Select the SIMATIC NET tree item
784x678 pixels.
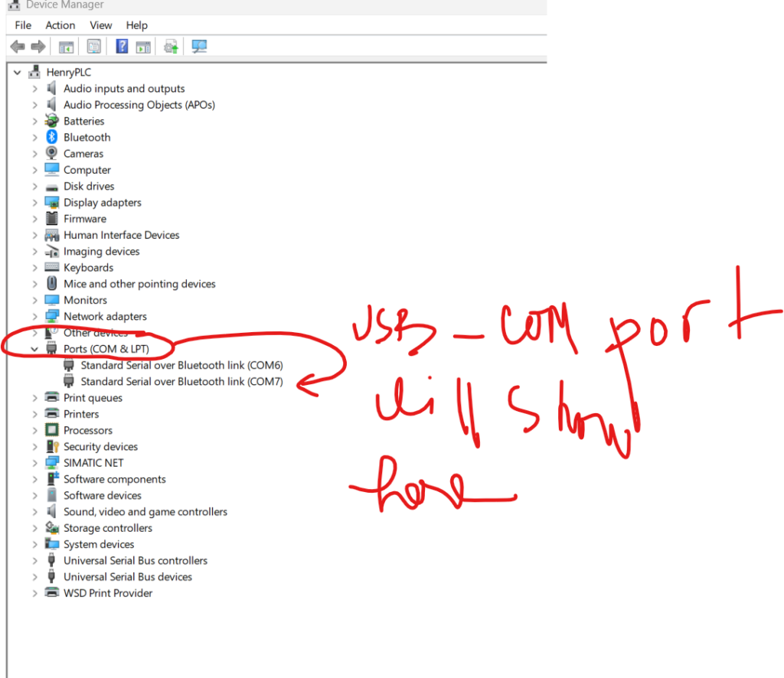[x=93, y=463]
